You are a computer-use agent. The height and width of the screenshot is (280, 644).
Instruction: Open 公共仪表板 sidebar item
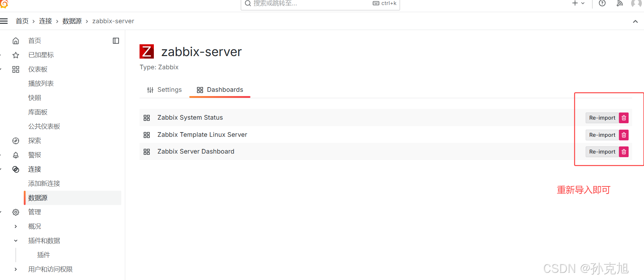point(44,126)
